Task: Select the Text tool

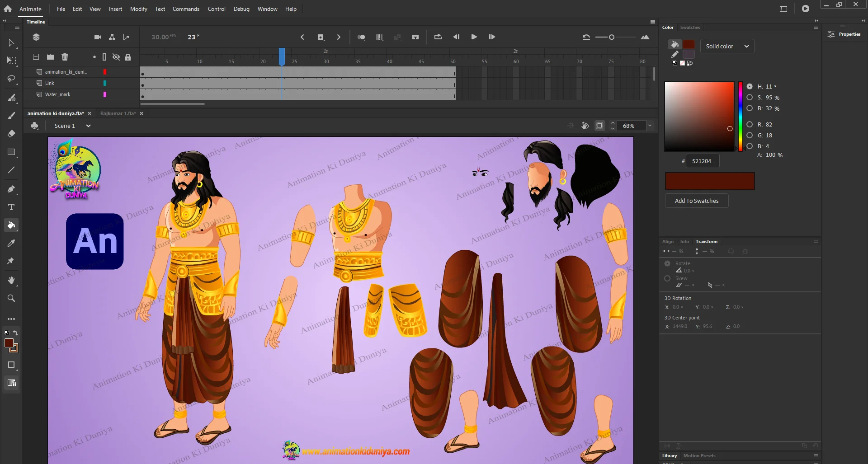Action: [11, 207]
